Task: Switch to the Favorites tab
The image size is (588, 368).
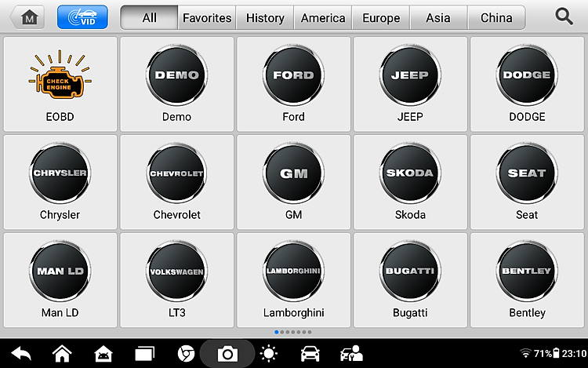Action: (x=207, y=17)
